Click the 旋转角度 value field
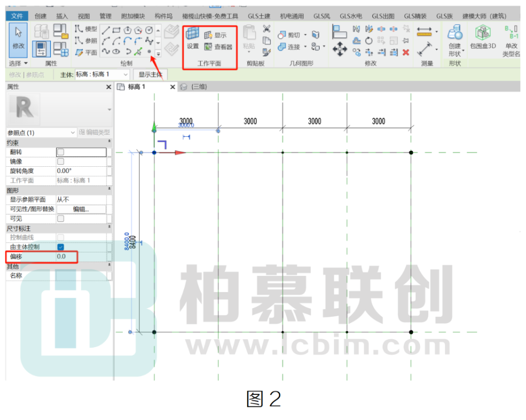The image size is (526, 420). [81, 171]
